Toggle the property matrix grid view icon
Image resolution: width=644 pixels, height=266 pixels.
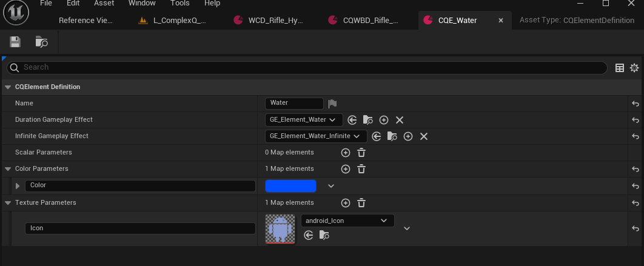coord(620,68)
